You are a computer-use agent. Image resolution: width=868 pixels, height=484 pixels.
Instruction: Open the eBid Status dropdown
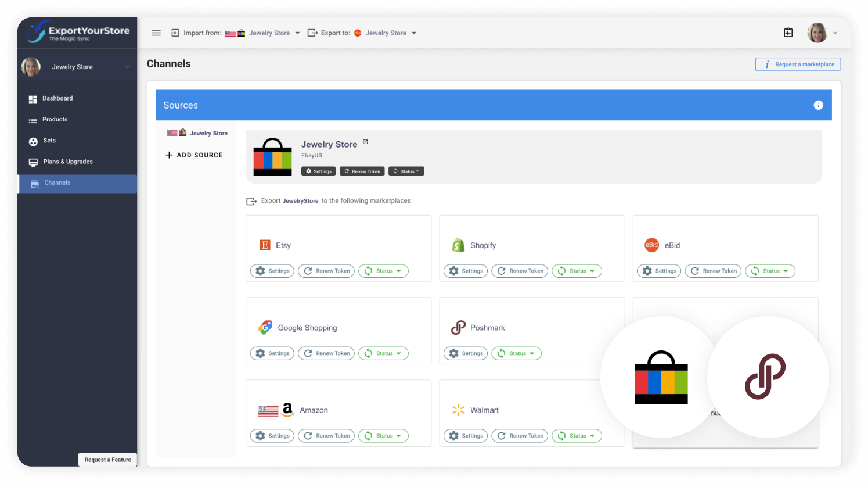point(770,271)
